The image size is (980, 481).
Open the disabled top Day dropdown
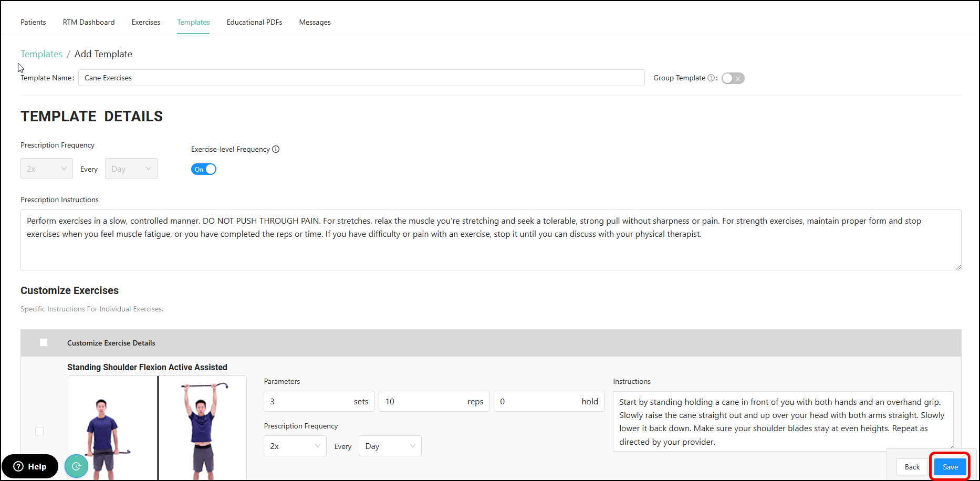(131, 169)
